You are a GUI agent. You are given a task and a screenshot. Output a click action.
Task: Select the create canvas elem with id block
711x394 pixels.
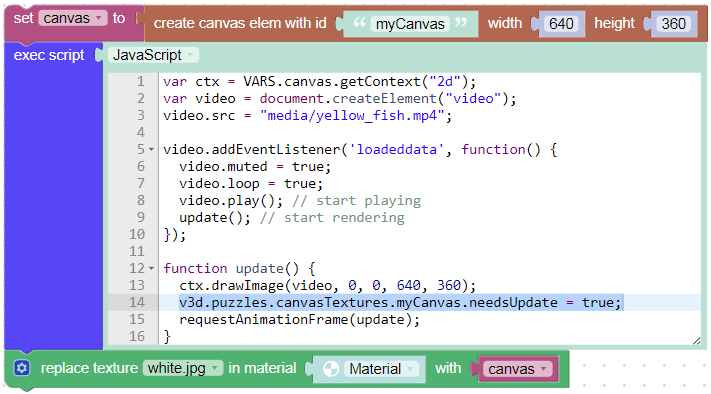(240, 23)
